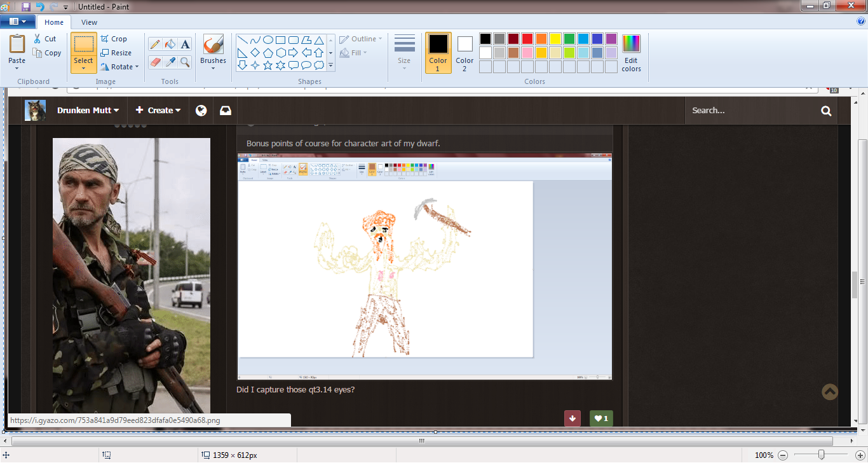Pick the yellow color swatch

click(x=555, y=39)
